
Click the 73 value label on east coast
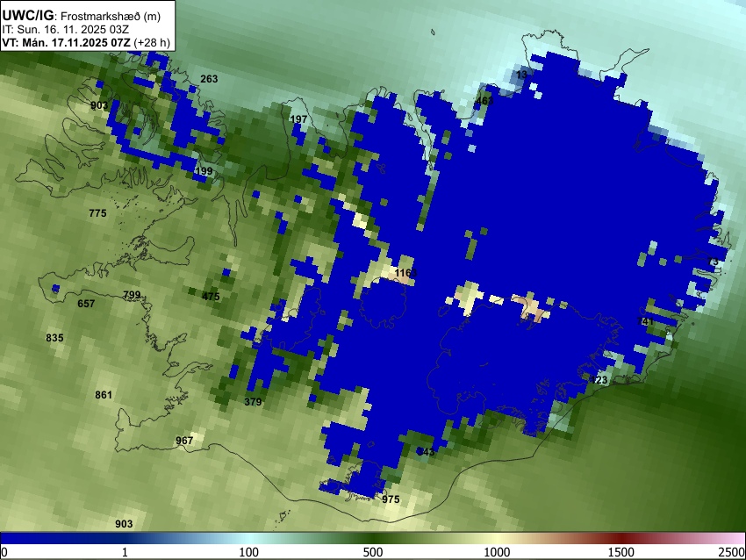pyautogui.click(x=714, y=262)
